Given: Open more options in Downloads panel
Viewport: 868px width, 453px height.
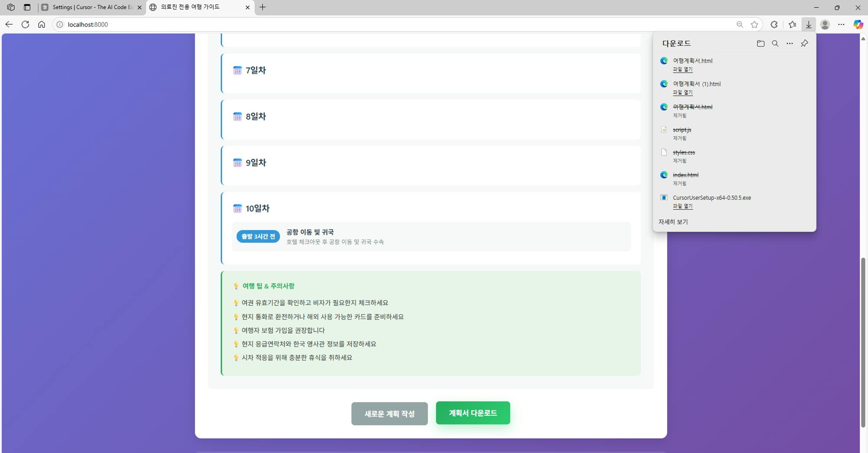Looking at the screenshot, I should (x=789, y=43).
